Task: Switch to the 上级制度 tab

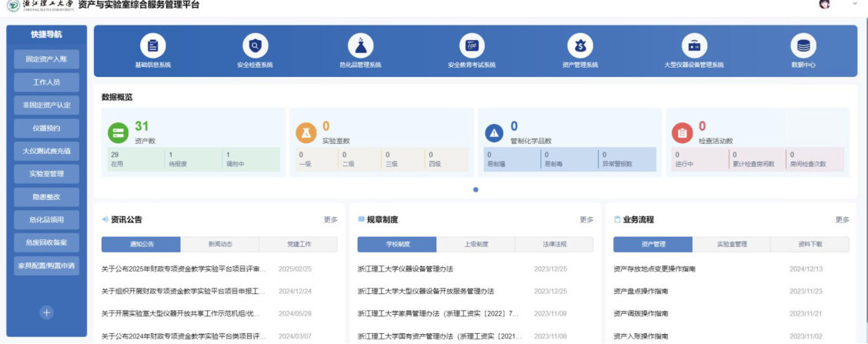Action: (x=476, y=244)
